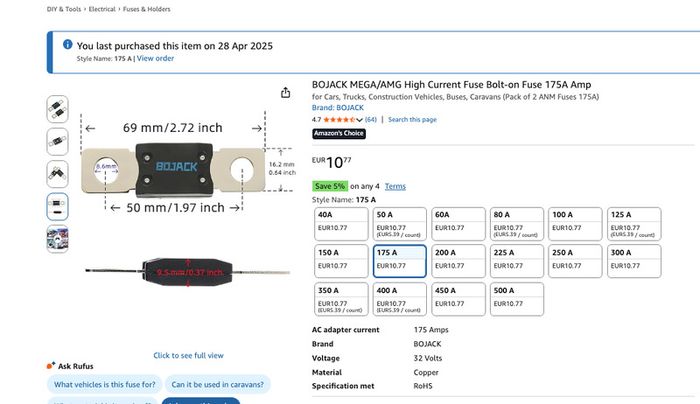
Task: Choose the 500 A style option
Action: (517, 299)
